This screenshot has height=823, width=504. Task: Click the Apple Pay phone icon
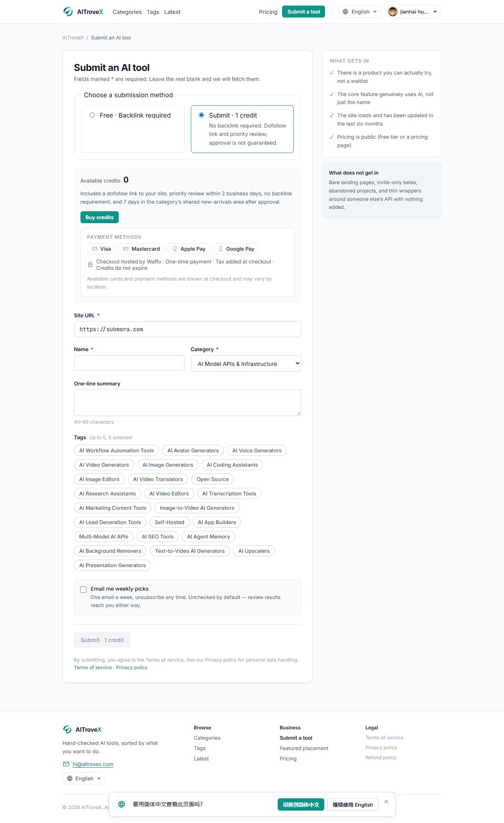coord(175,249)
